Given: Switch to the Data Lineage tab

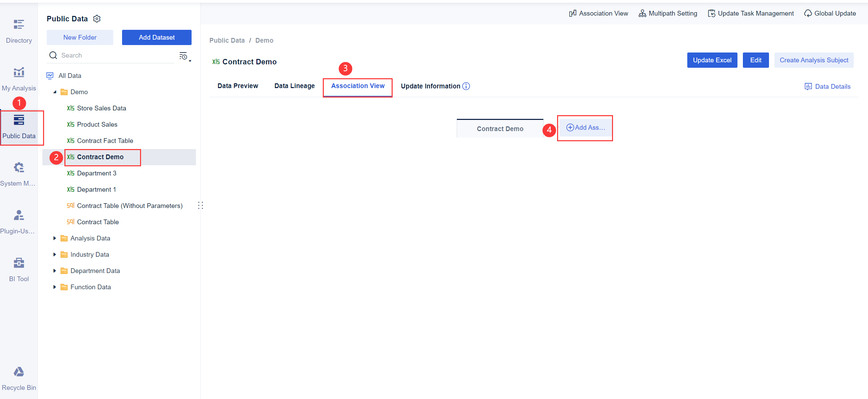Looking at the screenshot, I should coord(294,86).
